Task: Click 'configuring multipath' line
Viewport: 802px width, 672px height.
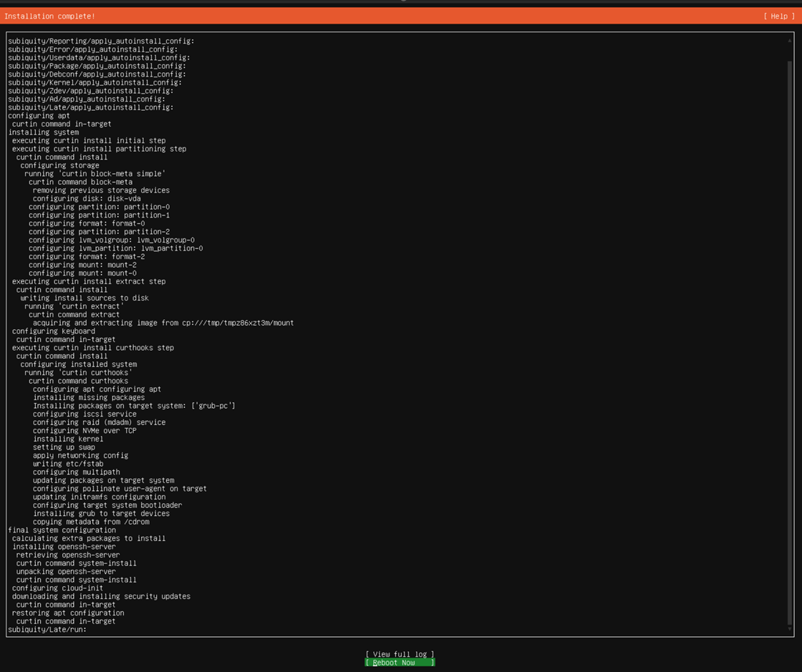Action: point(77,472)
